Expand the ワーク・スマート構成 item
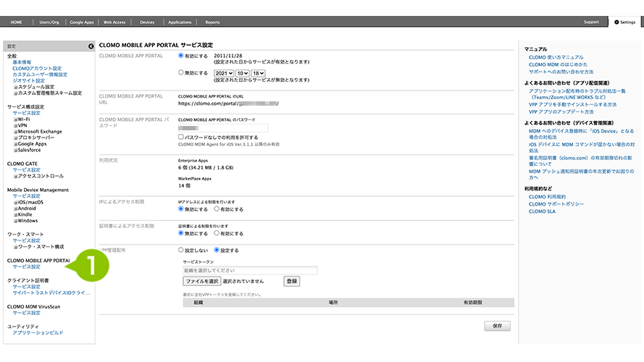The width and height of the screenshot is (644, 362). [x=16, y=247]
